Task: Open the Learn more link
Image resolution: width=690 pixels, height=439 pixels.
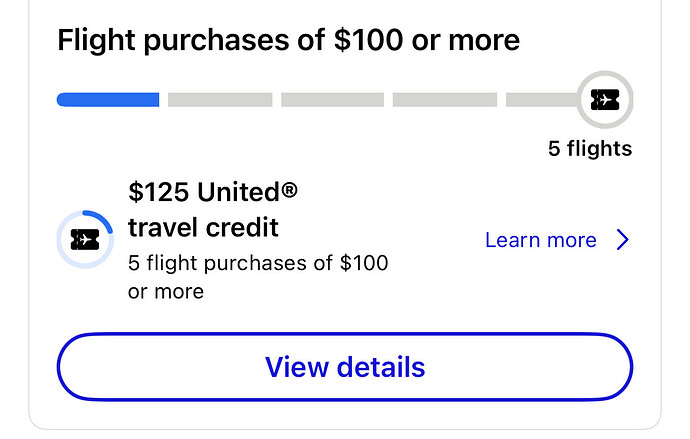Action: click(x=540, y=240)
